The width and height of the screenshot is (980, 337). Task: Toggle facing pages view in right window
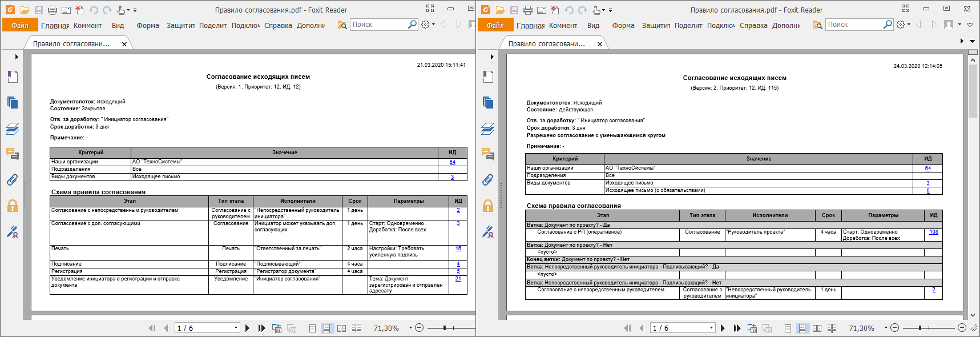click(x=817, y=328)
